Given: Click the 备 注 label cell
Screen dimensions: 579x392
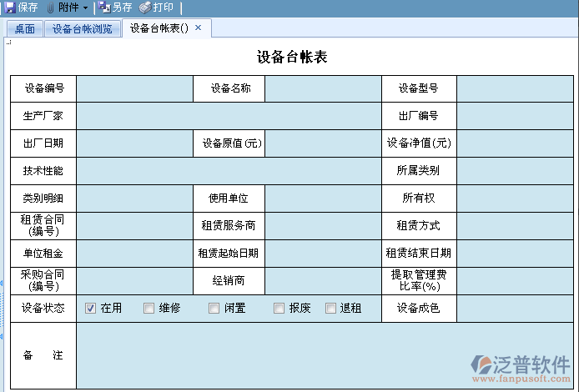Looking at the screenshot, I should 43,355.
